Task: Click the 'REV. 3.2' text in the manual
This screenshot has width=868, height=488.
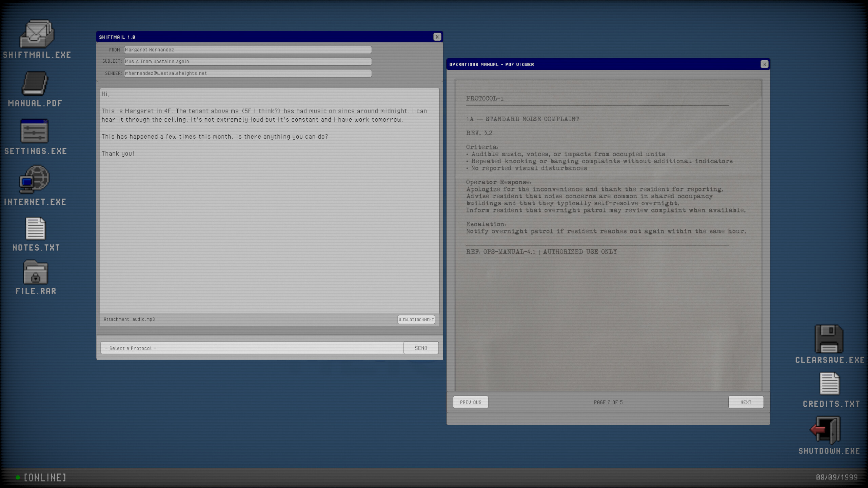Action: 479,133
